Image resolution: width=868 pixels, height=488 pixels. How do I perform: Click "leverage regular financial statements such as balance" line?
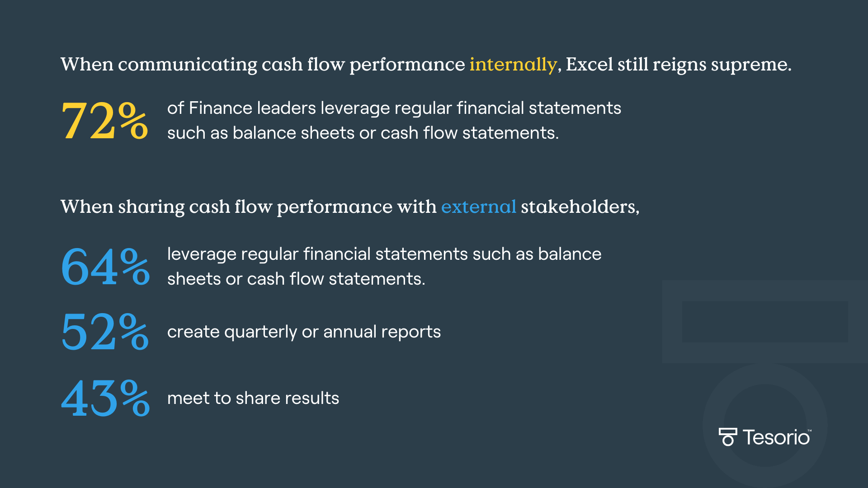point(384,254)
